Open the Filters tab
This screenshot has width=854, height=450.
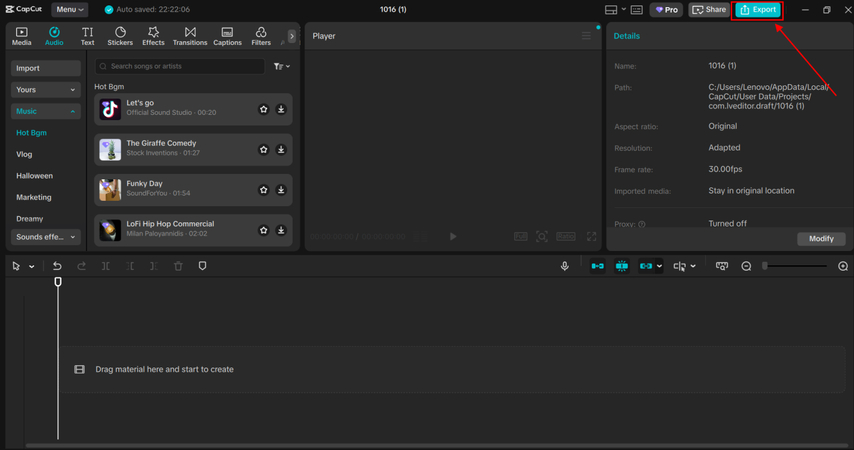[261, 36]
